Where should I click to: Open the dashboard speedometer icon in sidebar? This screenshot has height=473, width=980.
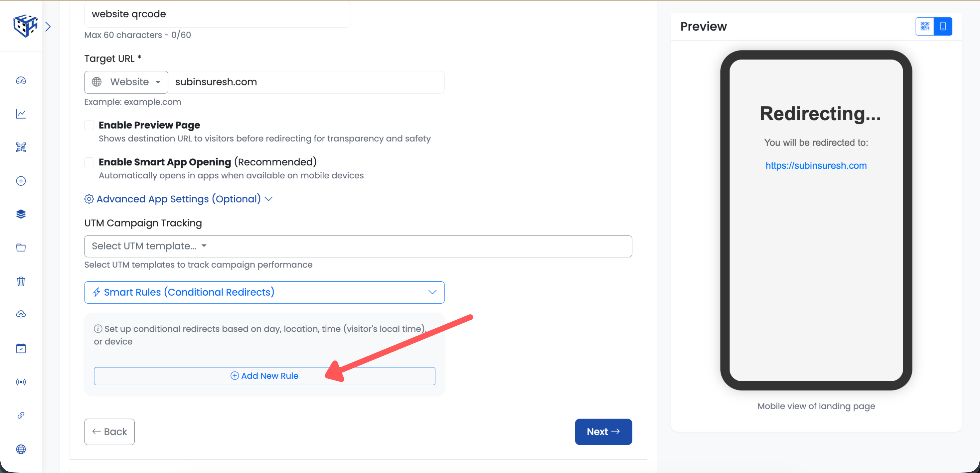click(x=21, y=80)
